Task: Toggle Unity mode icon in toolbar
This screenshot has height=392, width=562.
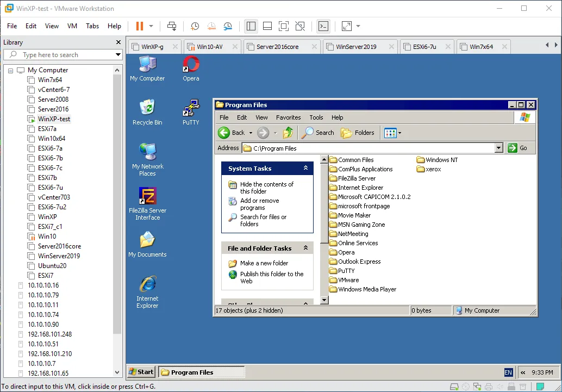Action: 300,26
